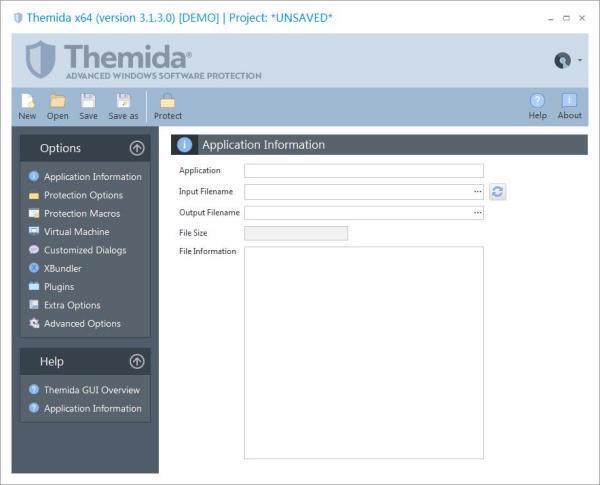Click the Protection Options folder icon
600x485 pixels.
(x=34, y=196)
